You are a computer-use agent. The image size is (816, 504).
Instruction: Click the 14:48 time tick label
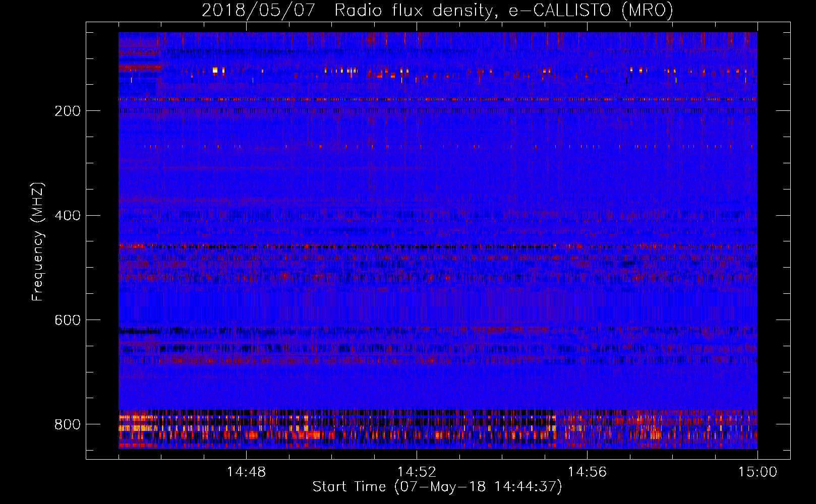coord(246,472)
